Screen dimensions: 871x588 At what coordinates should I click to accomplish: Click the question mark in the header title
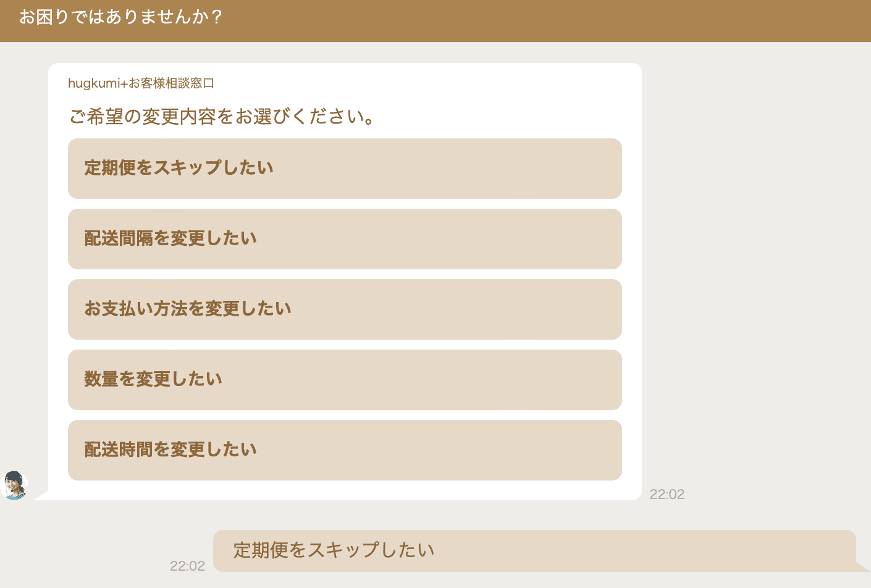216,17
